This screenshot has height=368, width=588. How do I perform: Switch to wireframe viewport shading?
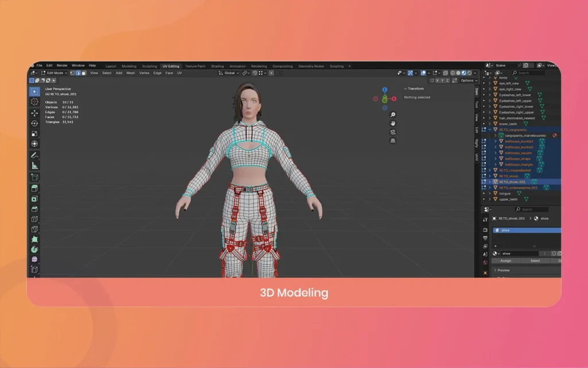[452, 73]
